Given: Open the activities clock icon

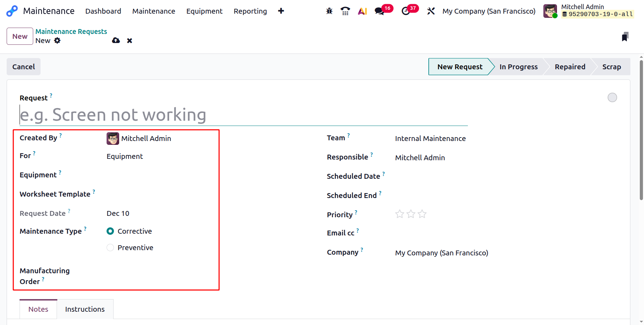Looking at the screenshot, I should (x=406, y=11).
